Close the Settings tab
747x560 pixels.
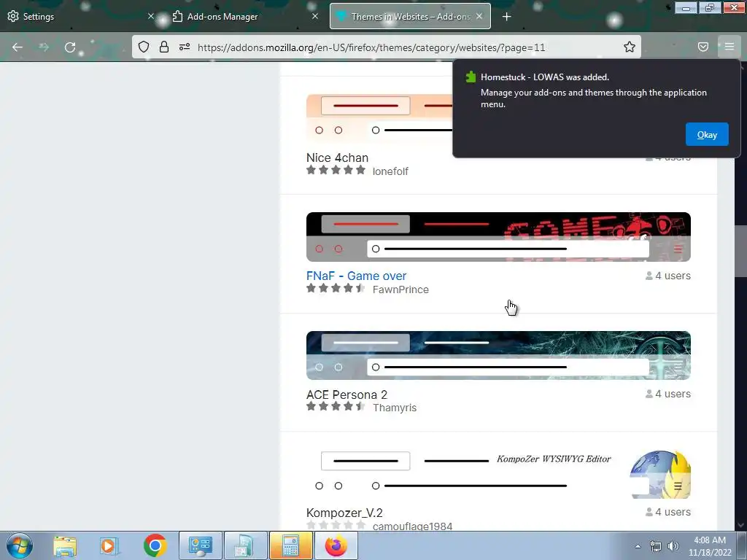(150, 16)
